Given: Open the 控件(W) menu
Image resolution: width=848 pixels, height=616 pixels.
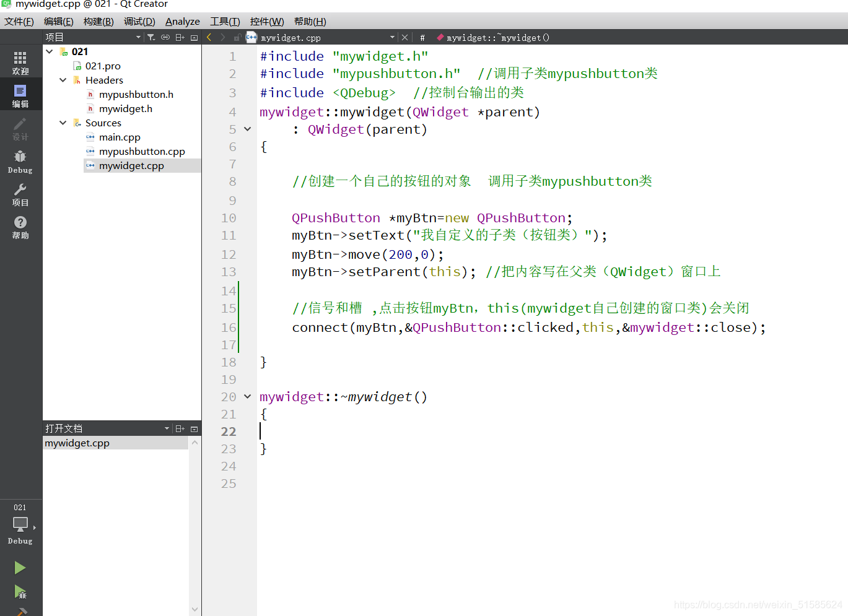Looking at the screenshot, I should click(x=267, y=22).
